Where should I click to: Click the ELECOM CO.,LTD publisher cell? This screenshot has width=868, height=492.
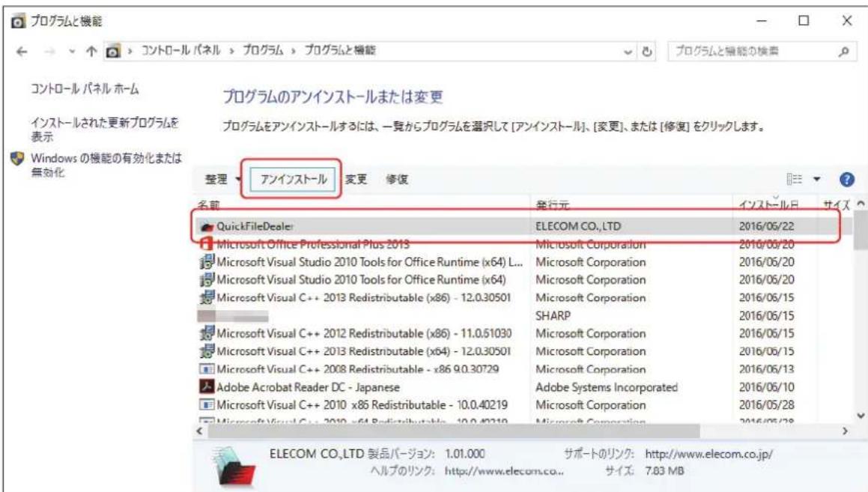pyautogui.click(x=578, y=226)
